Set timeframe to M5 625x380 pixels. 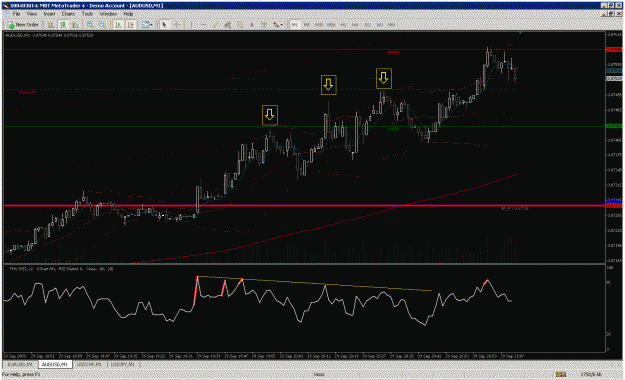point(307,25)
